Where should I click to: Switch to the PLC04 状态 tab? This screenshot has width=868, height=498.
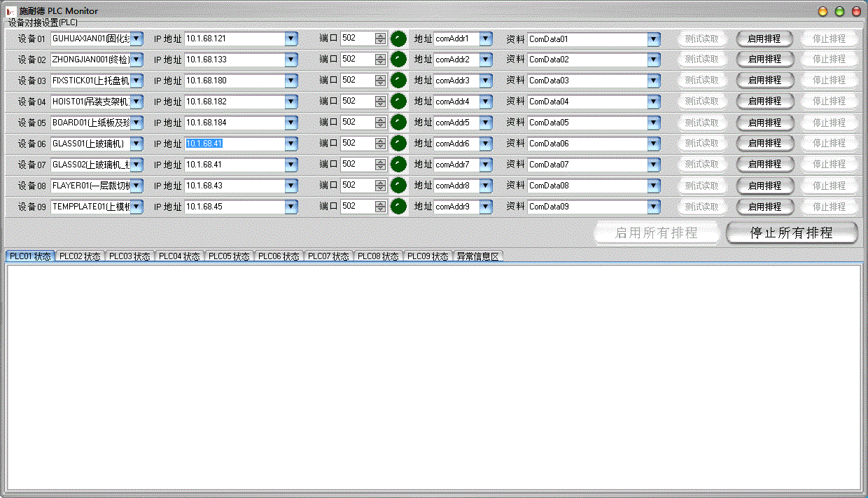[179, 256]
